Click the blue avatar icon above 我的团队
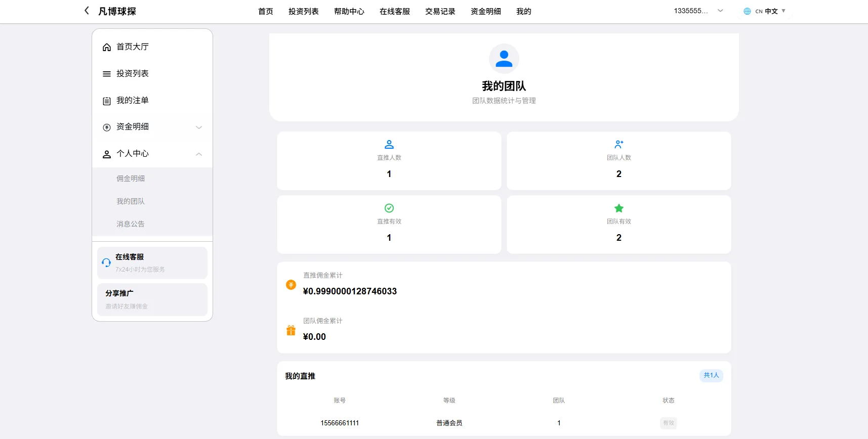868x439 pixels. click(x=504, y=59)
